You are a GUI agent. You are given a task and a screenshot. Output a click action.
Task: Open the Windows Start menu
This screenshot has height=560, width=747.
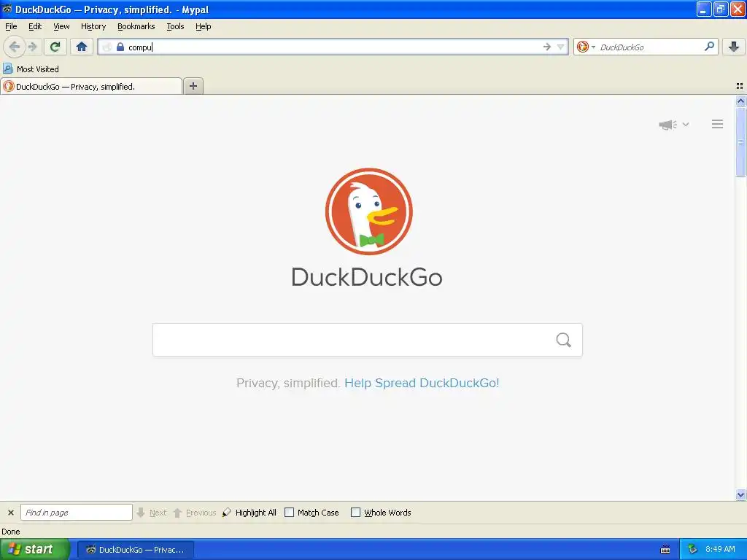click(35, 550)
